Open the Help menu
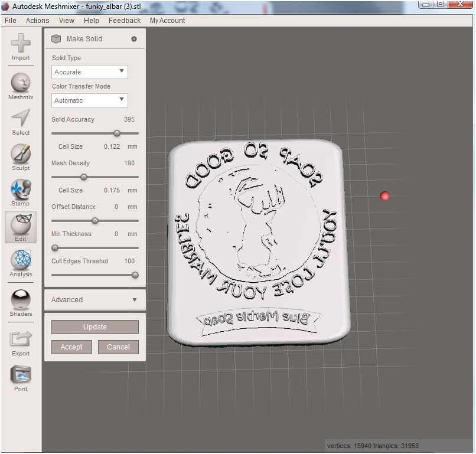 pyautogui.click(x=92, y=20)
